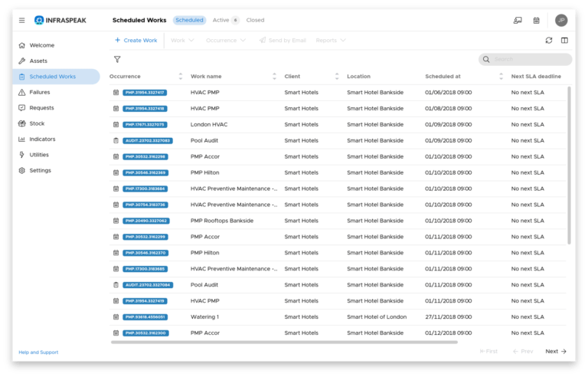
Task: Click the 01/06/2018 09:00 scheduled date
Action: point(448,93)
